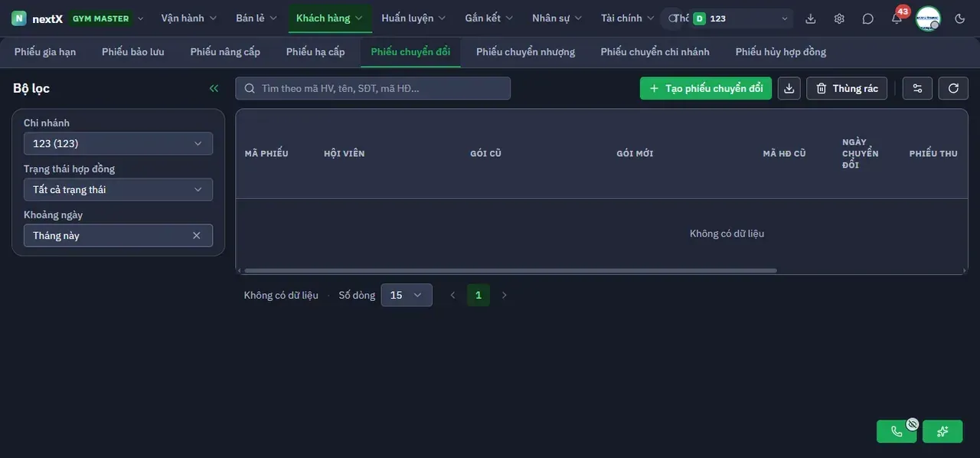Open the top bar branch selector 123
This screenshot has height=458, width=980.
pyautogui.click(x=740, y=18)
